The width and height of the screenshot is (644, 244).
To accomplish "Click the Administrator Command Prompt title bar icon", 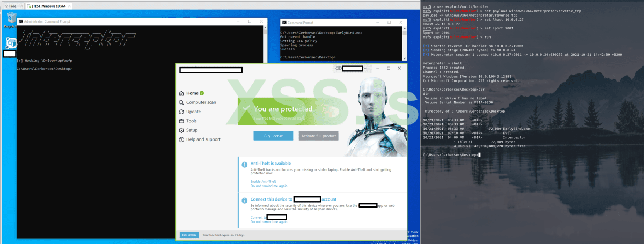I will [21, 21].
